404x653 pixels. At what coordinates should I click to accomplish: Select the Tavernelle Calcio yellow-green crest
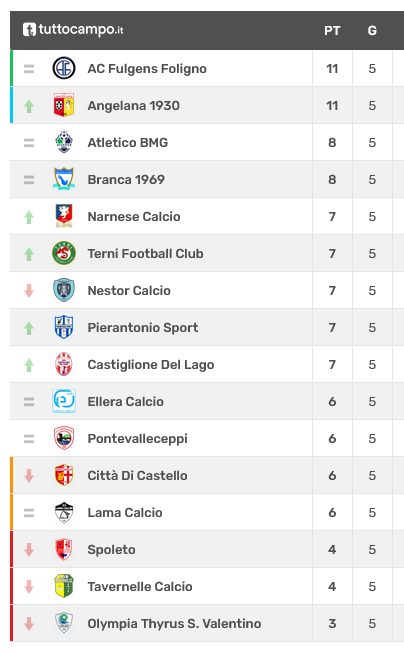[x=64, y=586]
